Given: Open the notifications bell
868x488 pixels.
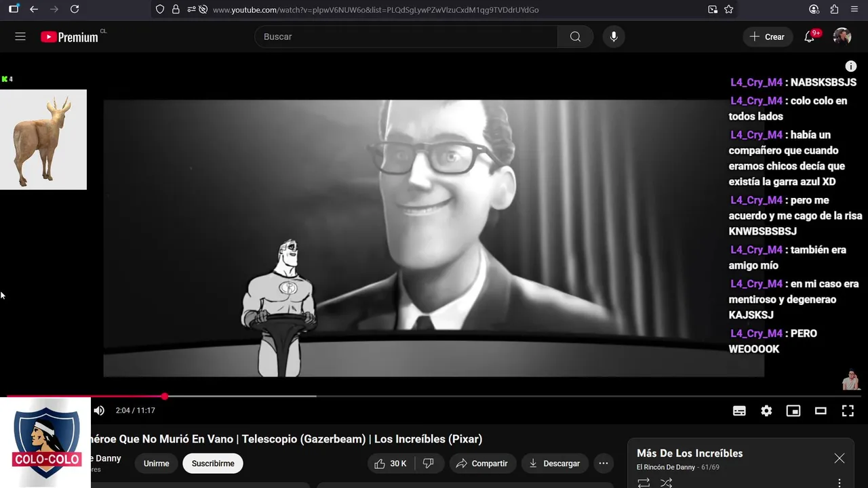Looking at the screenshot, I should click(x=810, y=37).
